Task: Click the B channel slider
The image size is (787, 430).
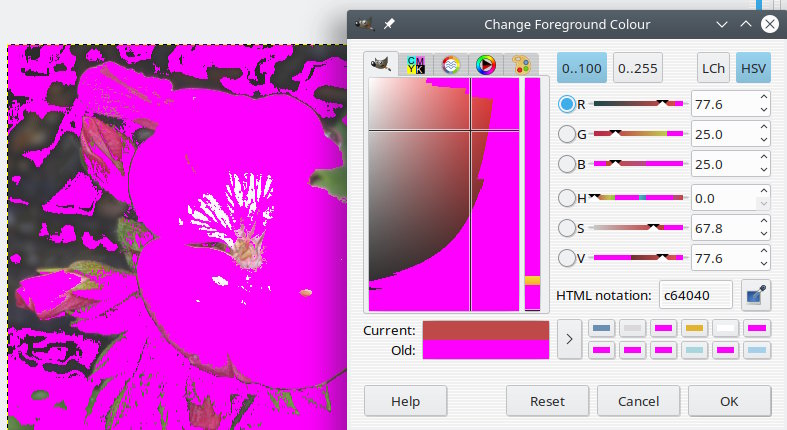Action: (x=638, y=164)
